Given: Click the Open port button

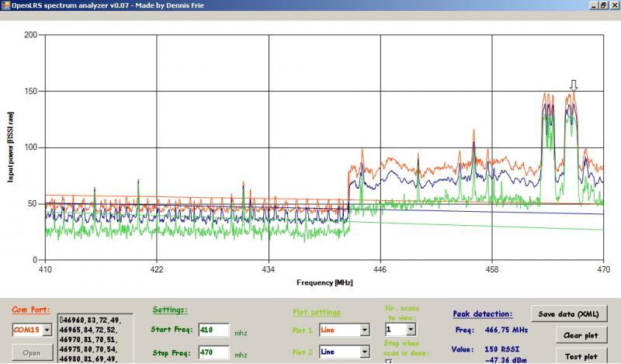Looking at the screenshot, I should [30, 352].
